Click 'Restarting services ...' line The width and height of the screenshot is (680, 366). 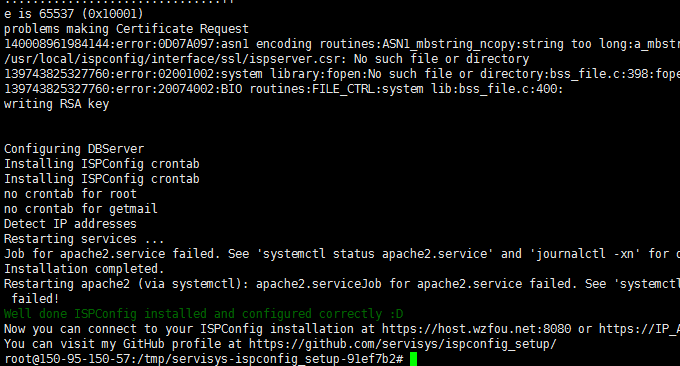[x=84, y=239]
